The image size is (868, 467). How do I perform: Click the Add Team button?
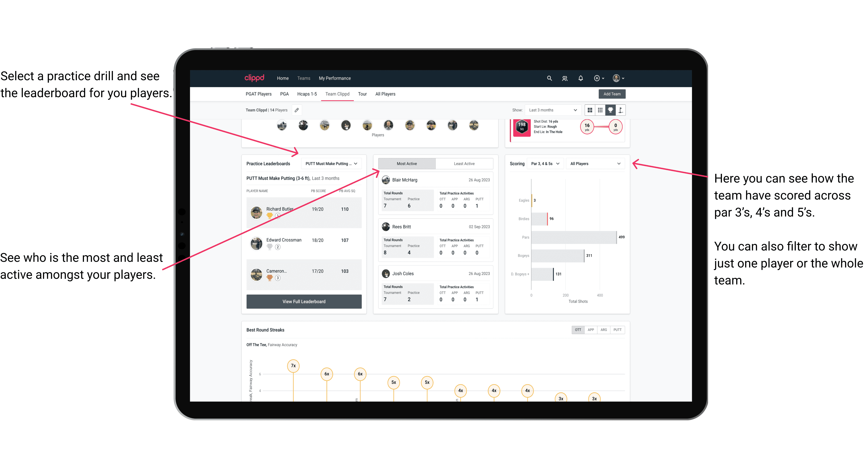(x=612, y=94)
